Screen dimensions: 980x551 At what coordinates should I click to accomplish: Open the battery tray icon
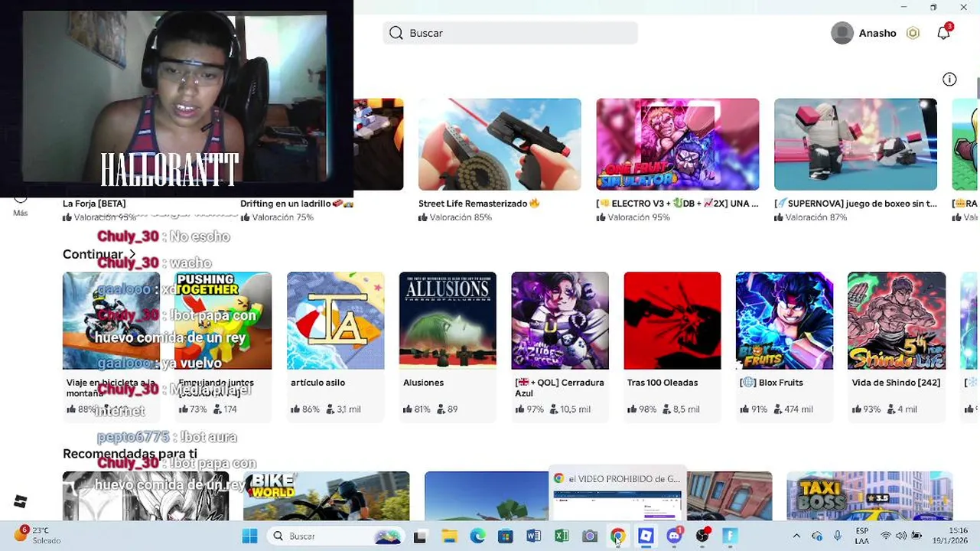coord(917,536)
